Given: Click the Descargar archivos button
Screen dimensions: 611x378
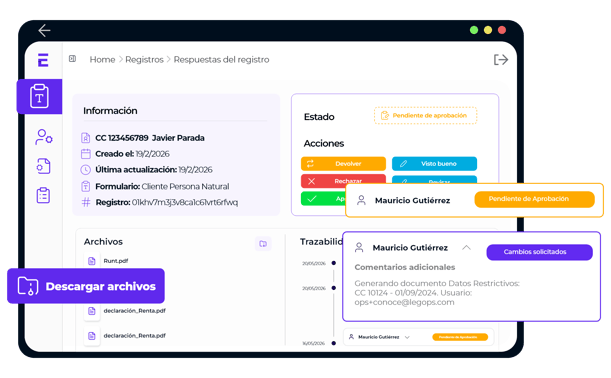Looking at the screenshot, I should 86,286.
